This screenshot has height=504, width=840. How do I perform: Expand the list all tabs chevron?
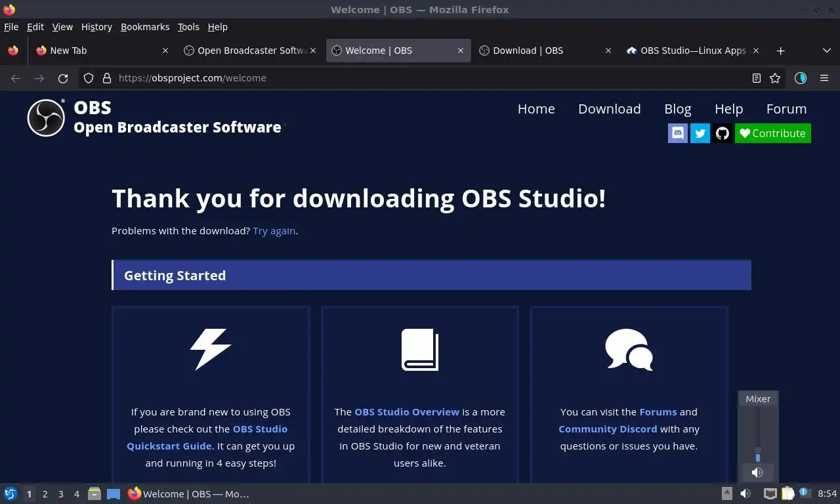point(827,51)
